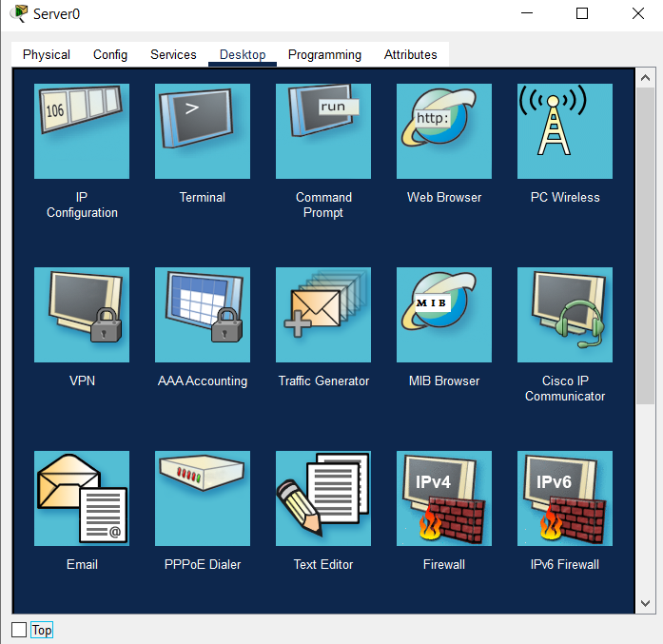This screenshot has width=663, height=644.
Task: Open the Command Prompt icon
Action: pyautogui.click(x=323, y=131)
